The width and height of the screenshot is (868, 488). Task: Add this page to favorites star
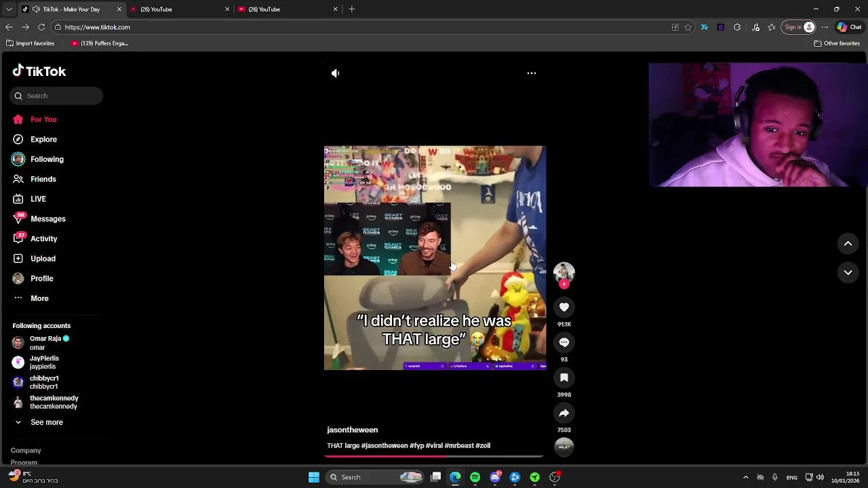click(x=688, y=27)
